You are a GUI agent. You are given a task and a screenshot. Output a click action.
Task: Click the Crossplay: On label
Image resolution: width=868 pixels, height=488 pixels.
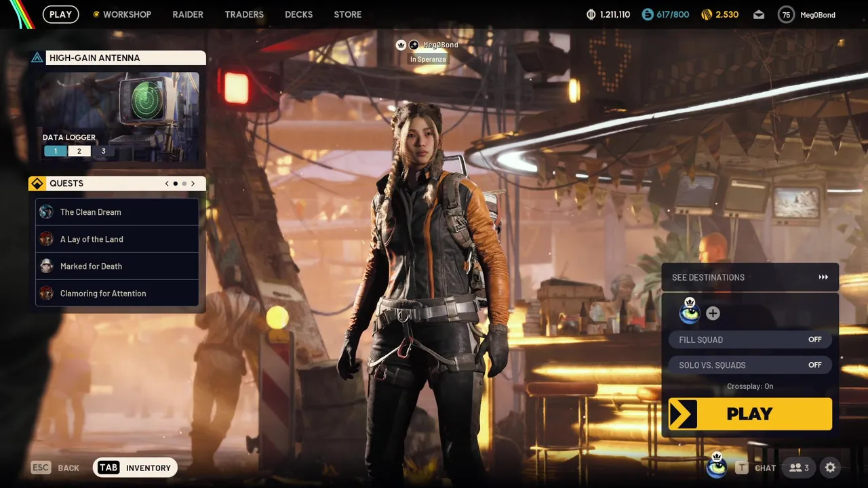(x=750, y=386)
